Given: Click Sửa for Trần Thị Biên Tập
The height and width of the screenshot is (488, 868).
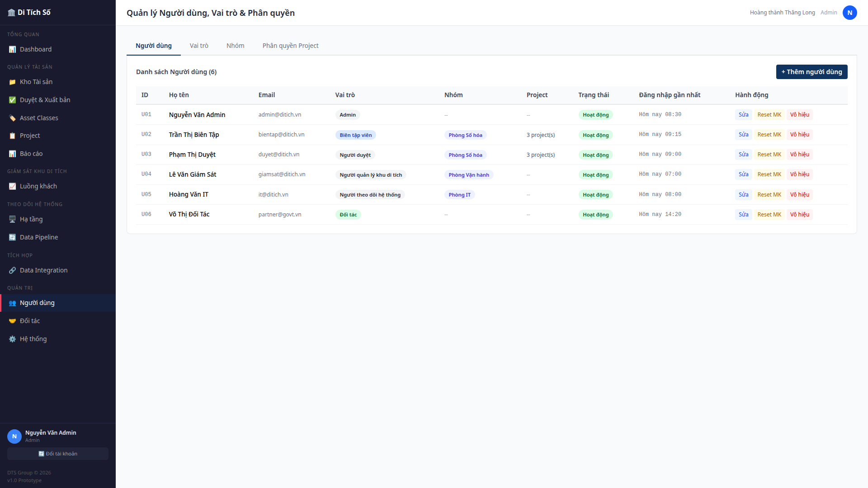Looking at the screenshot, I should [x=743, y=135].
